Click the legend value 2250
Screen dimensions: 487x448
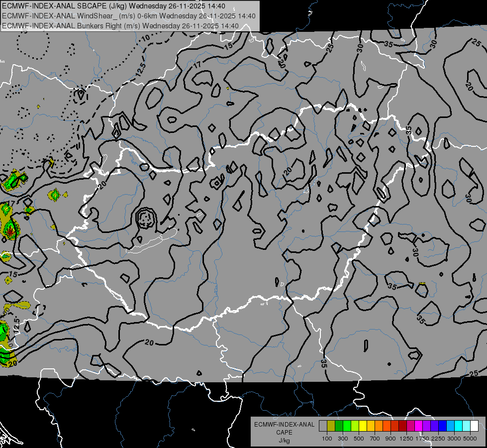click(438, 439)
